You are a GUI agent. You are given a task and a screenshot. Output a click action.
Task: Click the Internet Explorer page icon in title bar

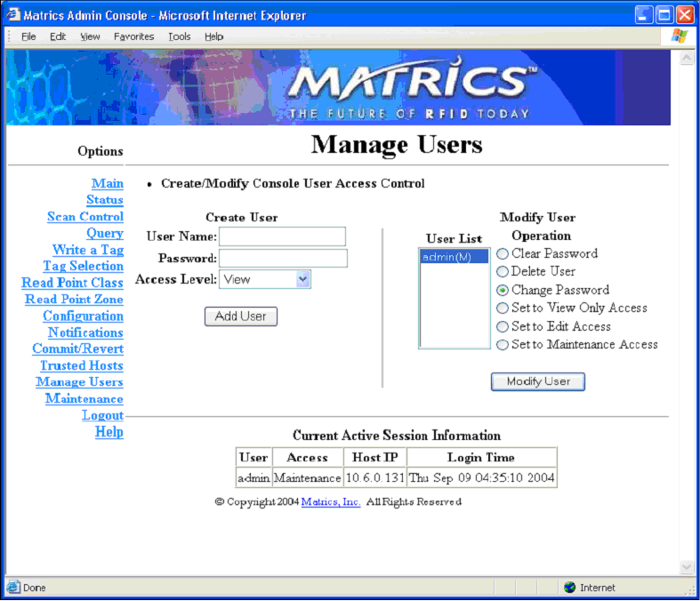click(x=13, y=15)
